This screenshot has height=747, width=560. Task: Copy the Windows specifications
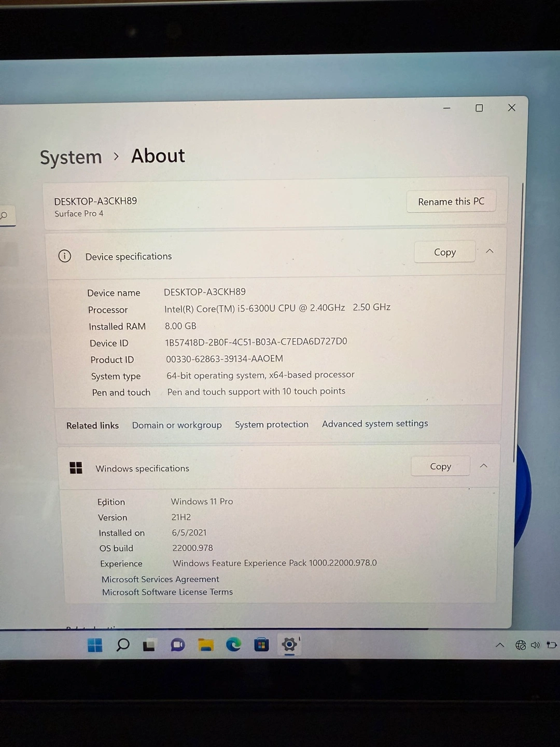tap(441, 466)
